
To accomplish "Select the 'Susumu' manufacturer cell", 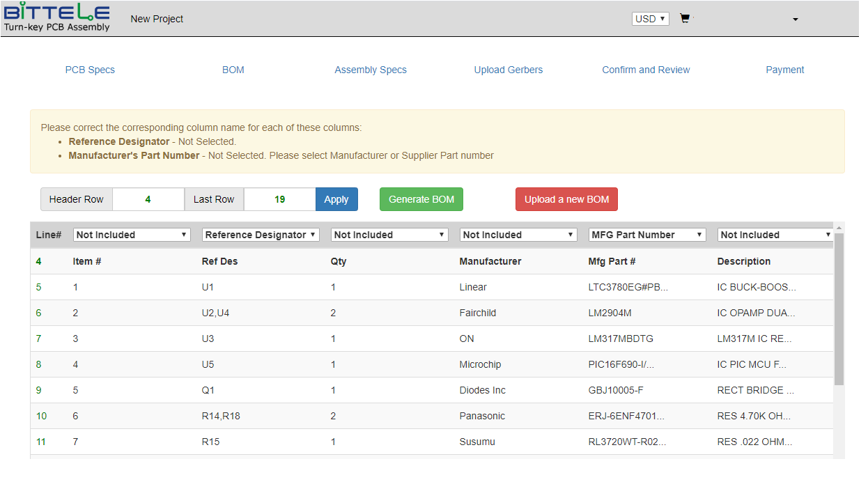I will click(x=478, y=442).
